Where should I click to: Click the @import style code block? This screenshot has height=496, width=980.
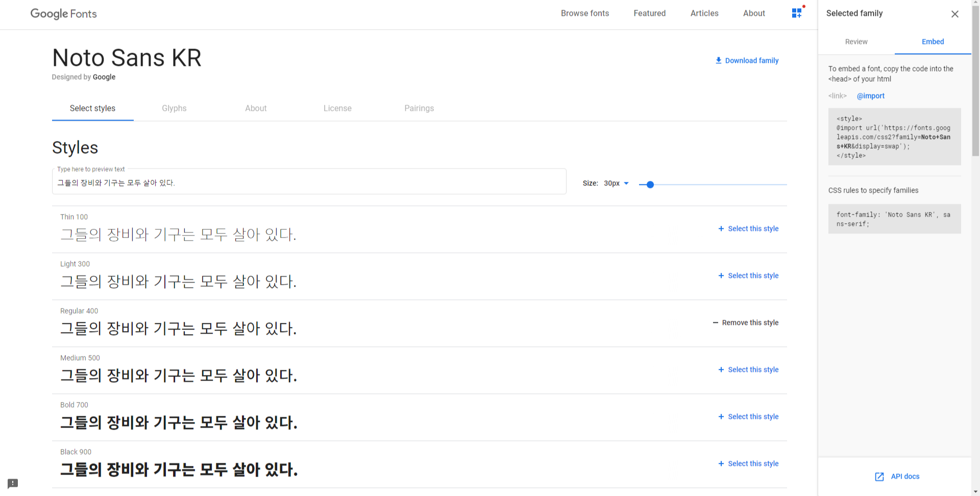[x=894, y=137]
